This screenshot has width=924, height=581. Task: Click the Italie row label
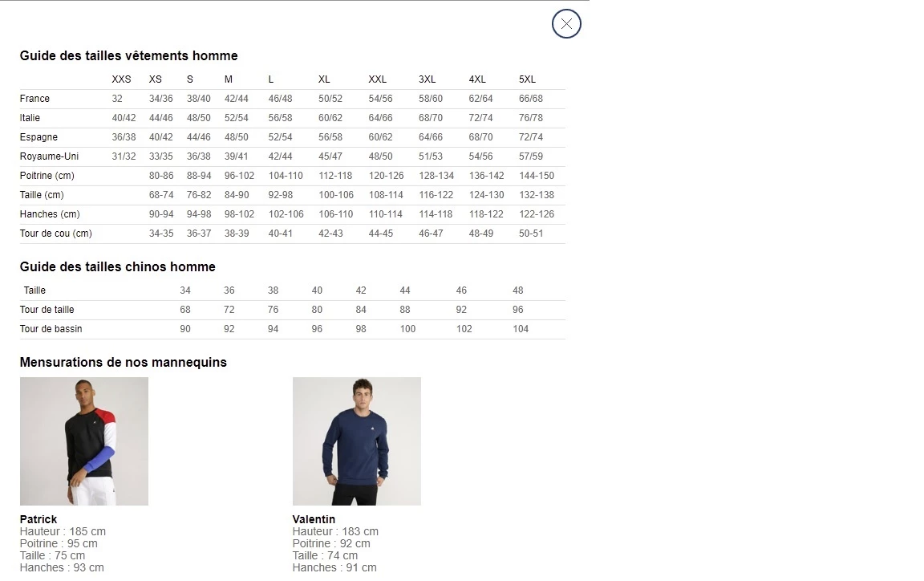(x=30, y=118)
